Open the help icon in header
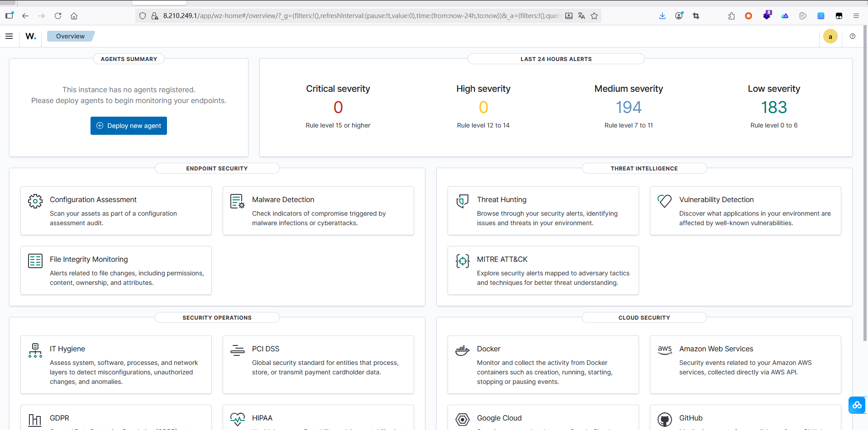The width and height of the screenshot is (868, 430). [853, 36]
